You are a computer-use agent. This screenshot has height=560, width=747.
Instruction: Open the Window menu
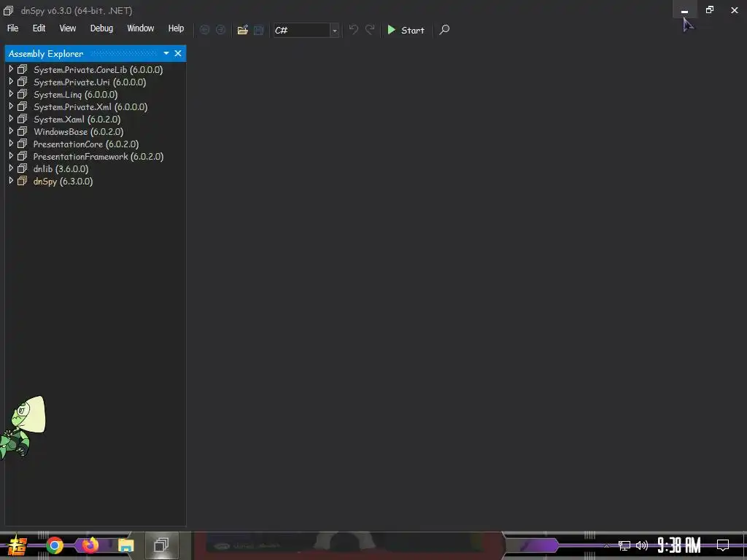point(141,28)
